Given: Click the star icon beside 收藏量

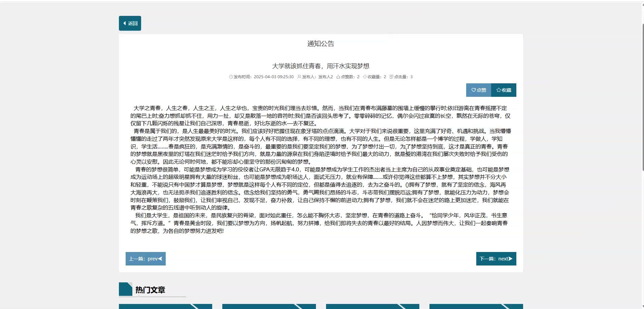Looking at the screenshot, I should [x=365, y=77].
